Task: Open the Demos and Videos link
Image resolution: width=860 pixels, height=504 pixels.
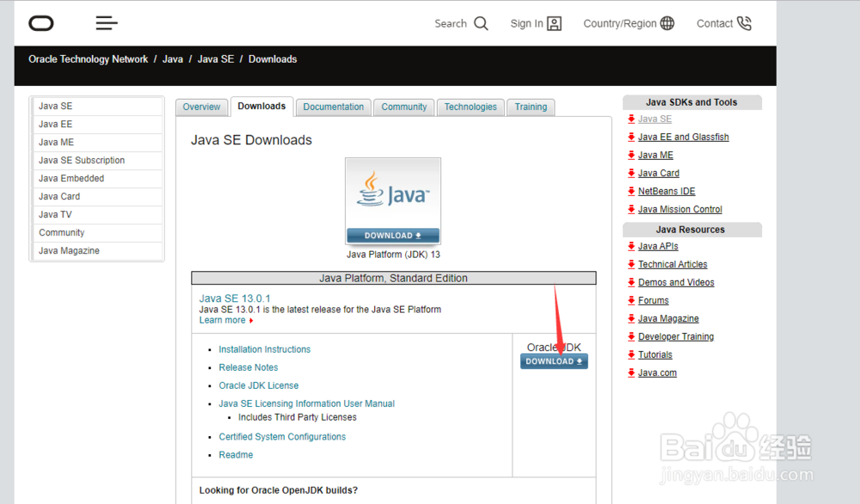Action: pos(676,282)
